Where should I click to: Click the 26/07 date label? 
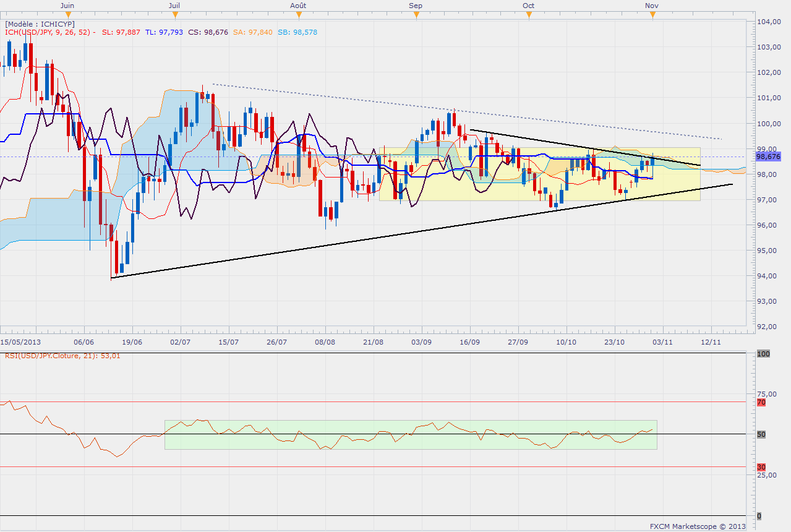(x=276, y=341)
